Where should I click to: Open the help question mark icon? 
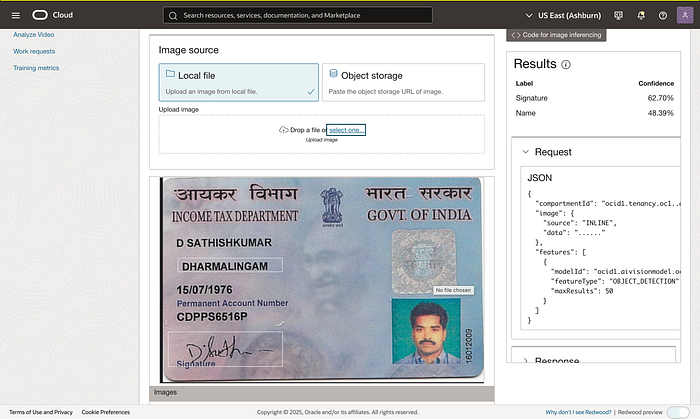pyautogui.click(x=663, y=16)
